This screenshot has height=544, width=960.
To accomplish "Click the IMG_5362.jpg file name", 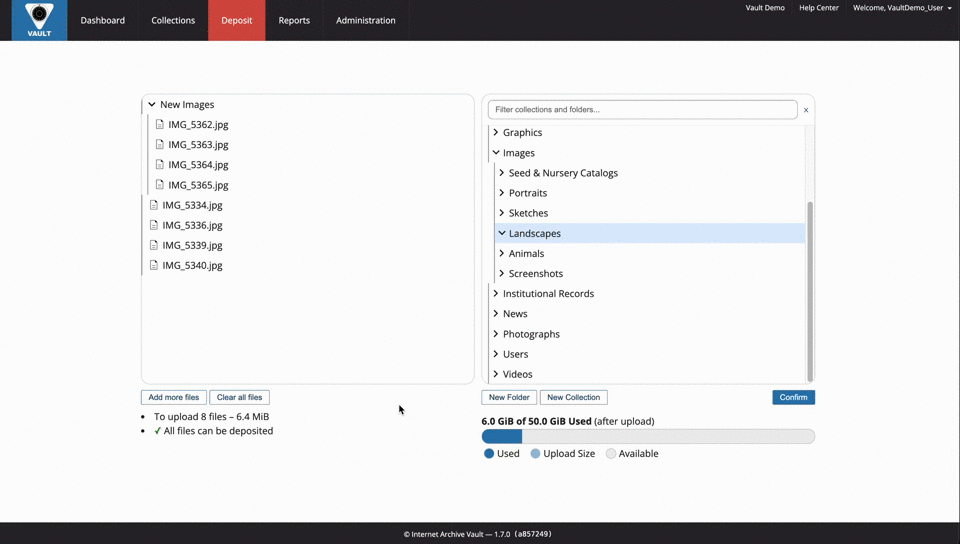I will tap(198, 124).
